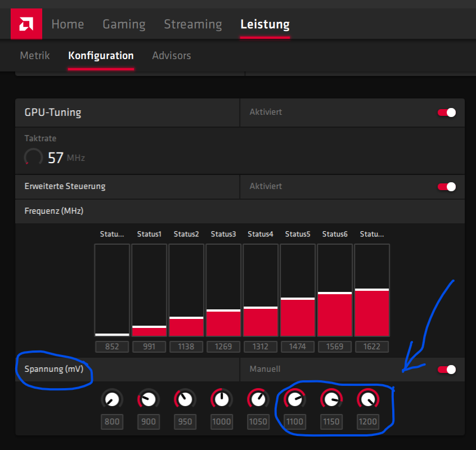Click the Status2 frequency bar
The width and height of the screenshot is (476, 450).
[x=186, y=290]
